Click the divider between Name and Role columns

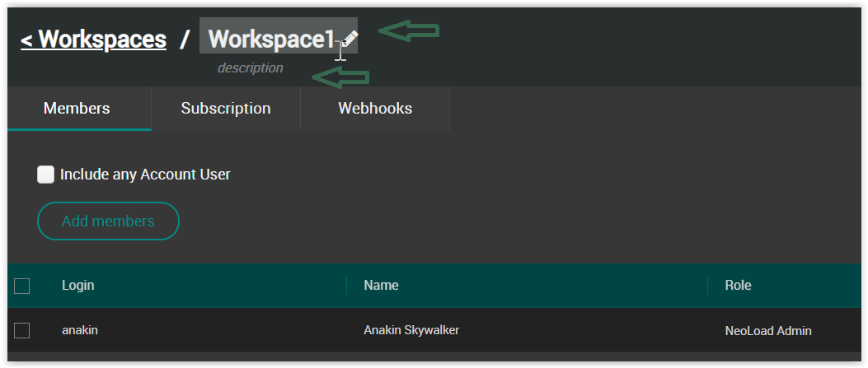pyautogui.click(x=708, y=286)
